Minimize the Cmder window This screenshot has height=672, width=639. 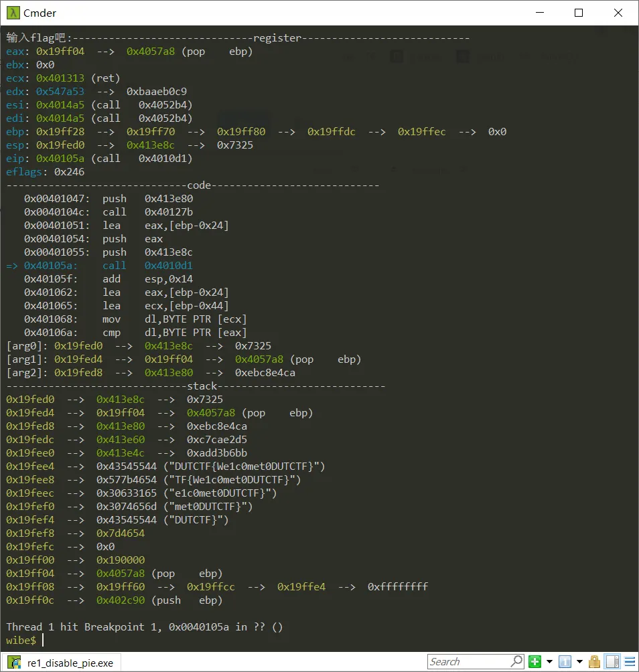coord(540,13)
